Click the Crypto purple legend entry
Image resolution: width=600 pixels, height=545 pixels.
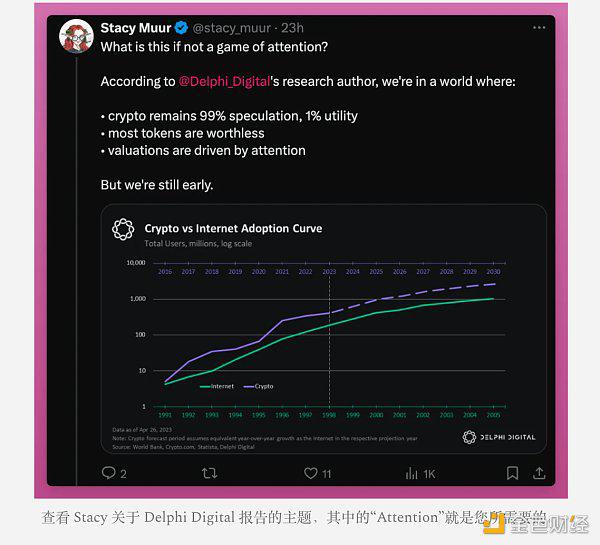coord(259,387)
